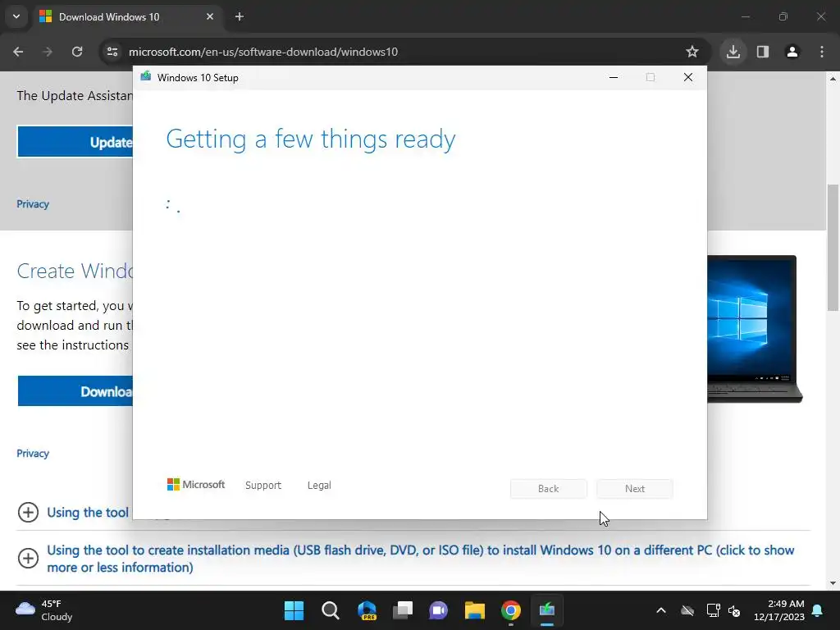This screenshot has height=630, width=840.
Task: Open Edge PRE browser from taskbar
Action: click(367, 610)
